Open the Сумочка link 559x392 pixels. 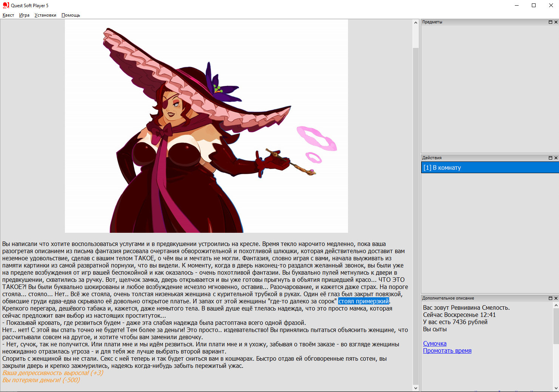point(434,343)
